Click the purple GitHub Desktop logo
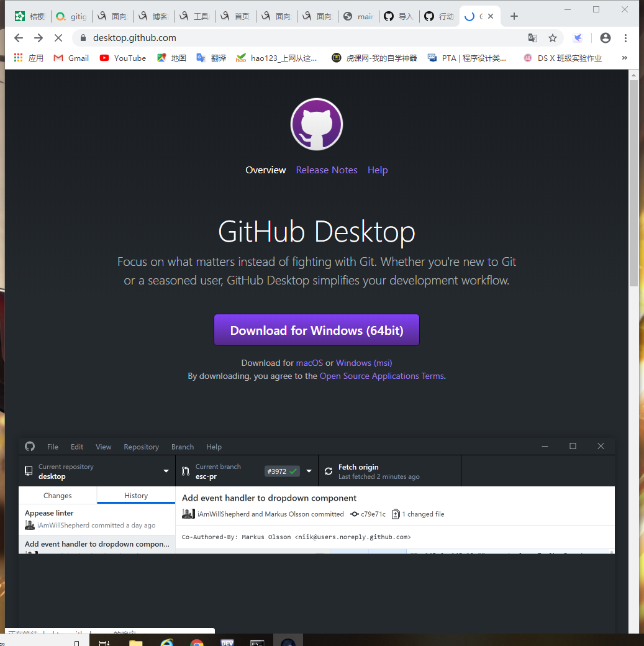Viewport: 644px width, 646px height. [317, 124]
